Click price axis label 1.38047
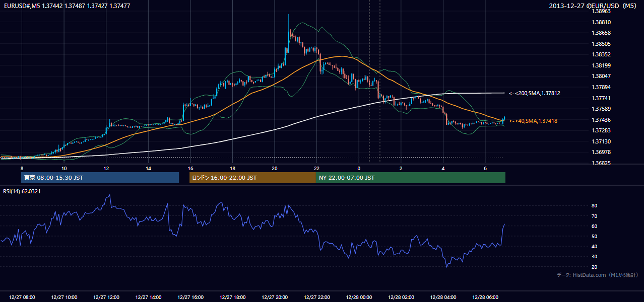This screenshot has height=302, width=644. (x=601, y=77)
